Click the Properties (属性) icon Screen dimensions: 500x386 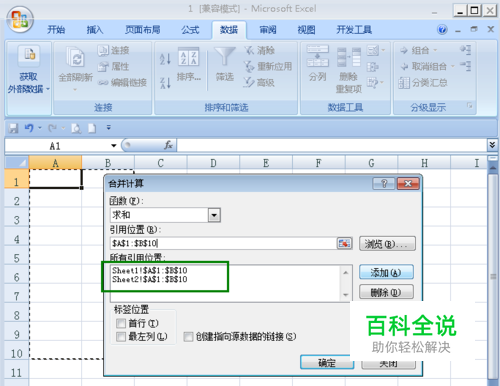pos(103,67)
